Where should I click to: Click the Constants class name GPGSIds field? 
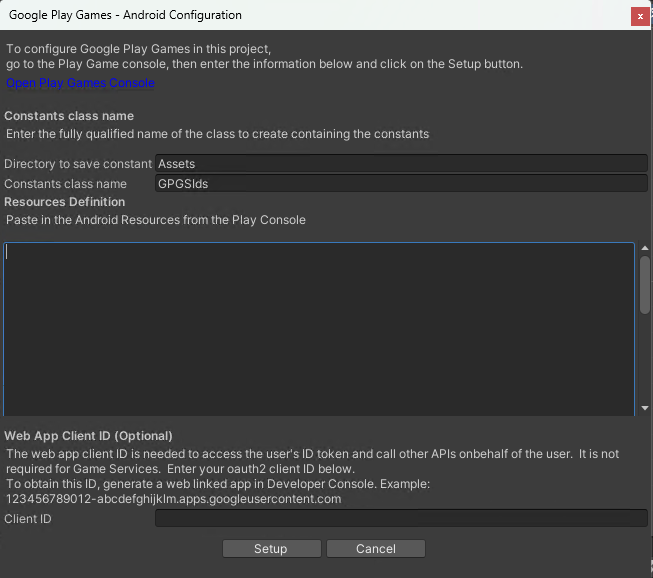pyautogui.click(x=401, y=184)
